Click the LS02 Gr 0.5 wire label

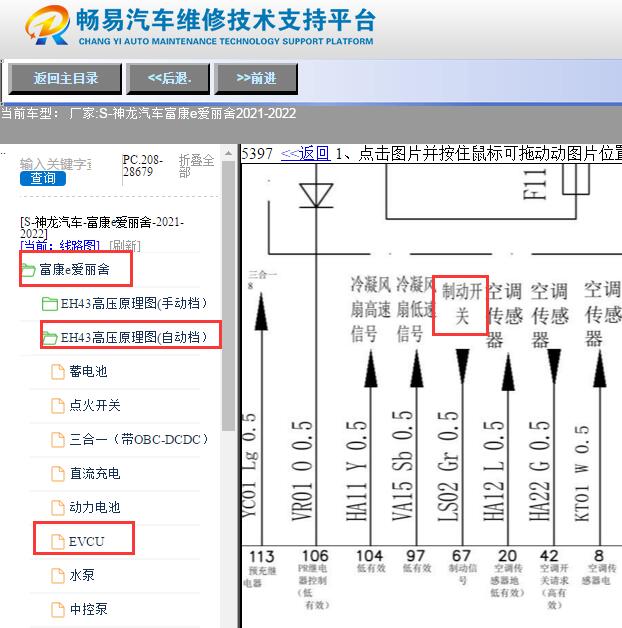pos(448,466)
